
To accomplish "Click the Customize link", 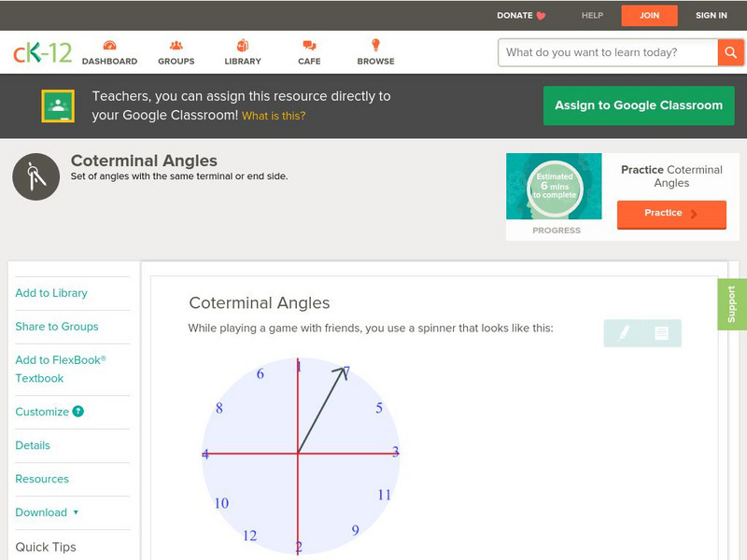I will [x=42, y=412].
